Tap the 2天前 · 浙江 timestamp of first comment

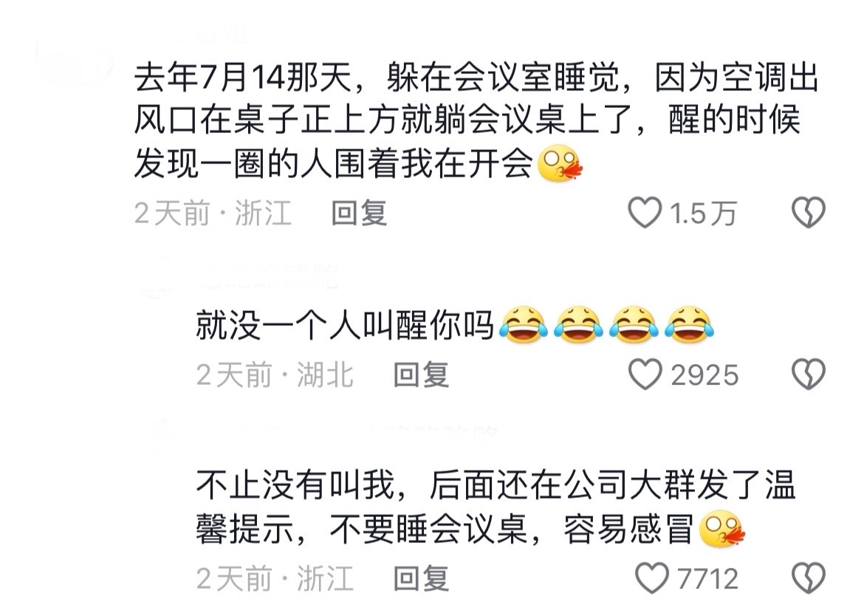(x=213, y=213)
